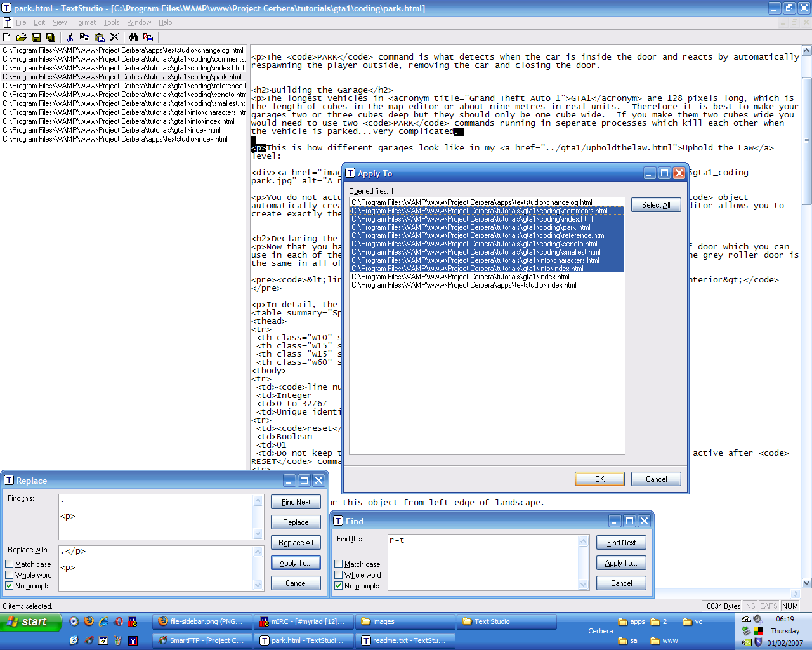
Task: Click the editor vertical scrollbar down arrow
Action: click(x=806, y=583)
